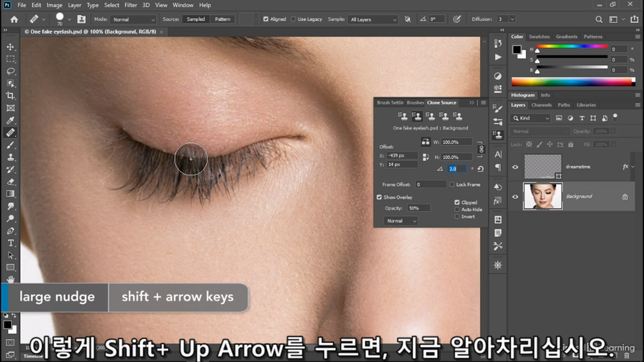
Task: Open the brush preset picker arrow
Action: [69, 20]
